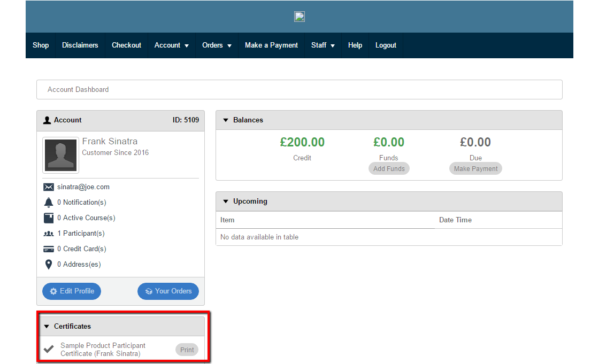Viewport: 614px width, 364px height.
Task: Print the Sample Product Participant Certificate
Action: pos(187,350)
